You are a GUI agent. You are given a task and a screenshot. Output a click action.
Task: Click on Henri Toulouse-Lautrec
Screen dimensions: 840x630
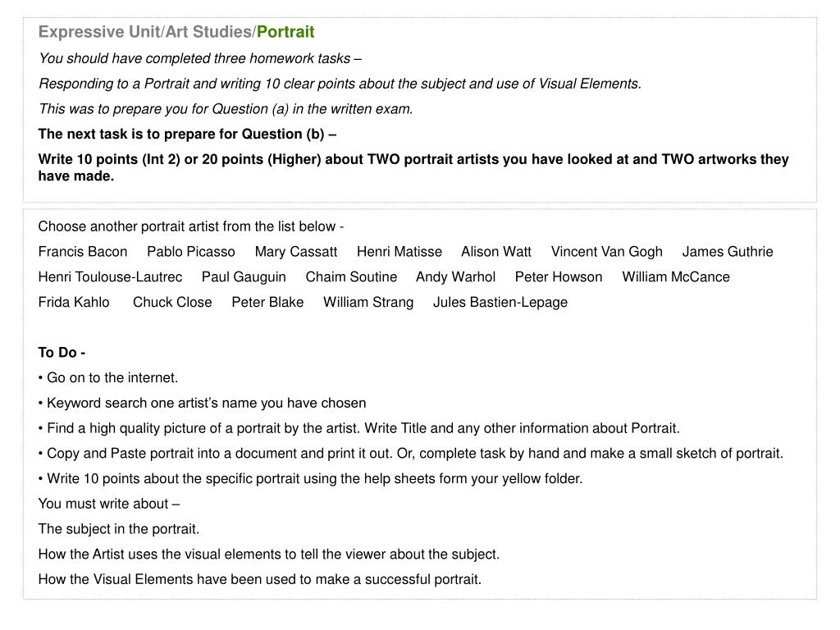(x=110, y=277)
